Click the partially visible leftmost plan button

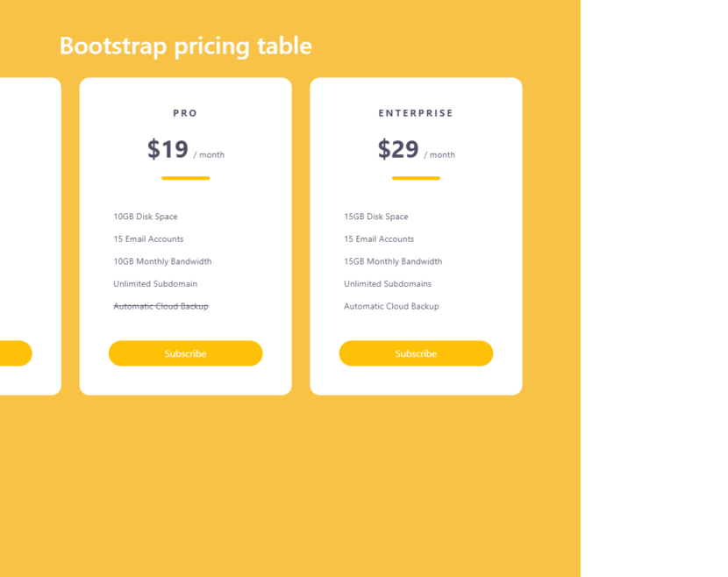pos(14,353)
